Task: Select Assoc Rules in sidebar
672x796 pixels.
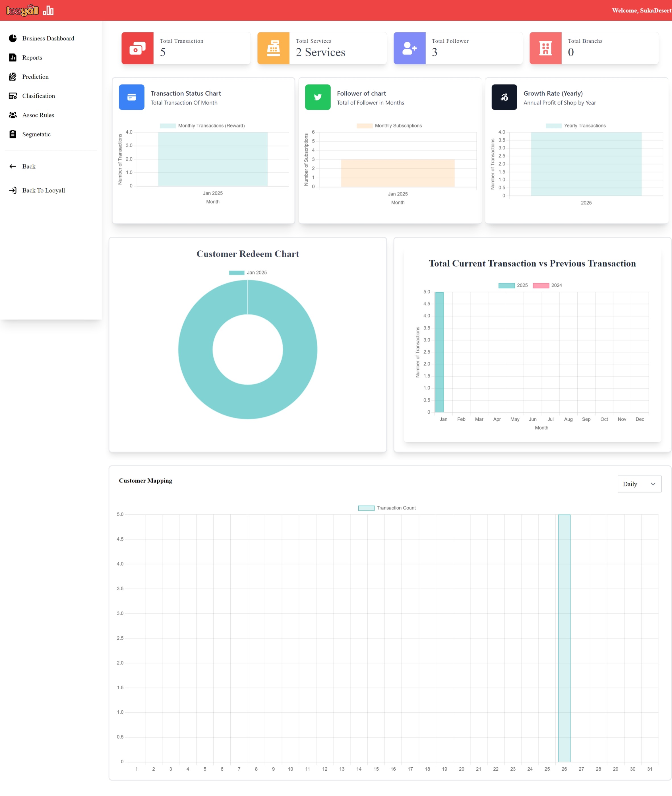Action: pyautogui.click(x=38, y=115)
